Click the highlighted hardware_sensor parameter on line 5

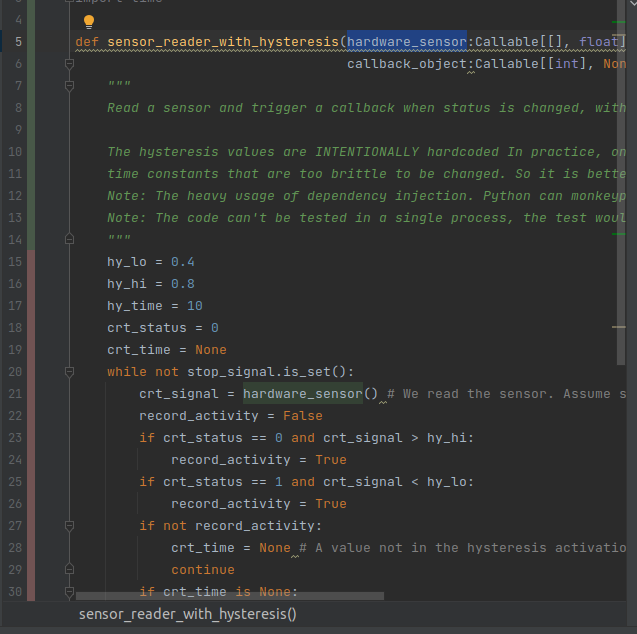(x=407, y=42)
